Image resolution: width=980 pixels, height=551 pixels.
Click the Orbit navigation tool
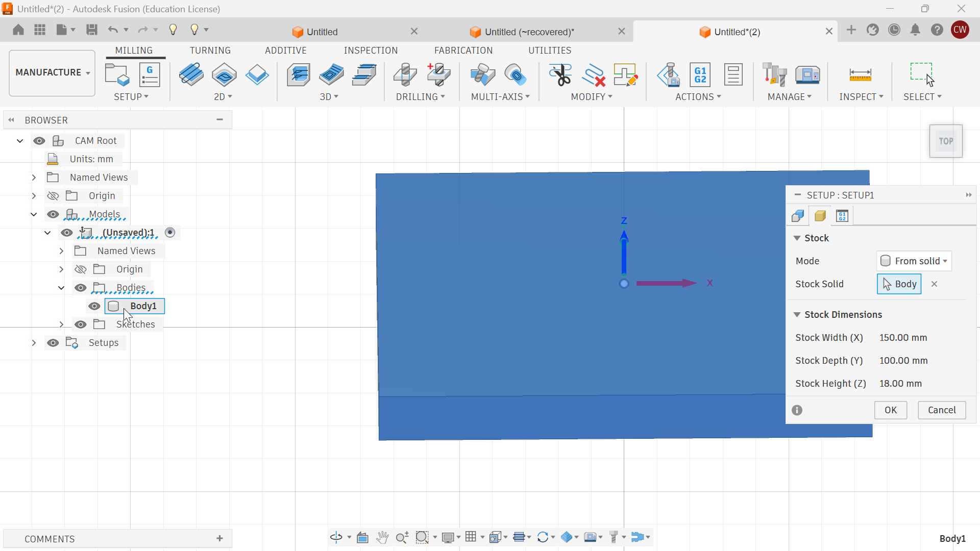click(336, 537)
